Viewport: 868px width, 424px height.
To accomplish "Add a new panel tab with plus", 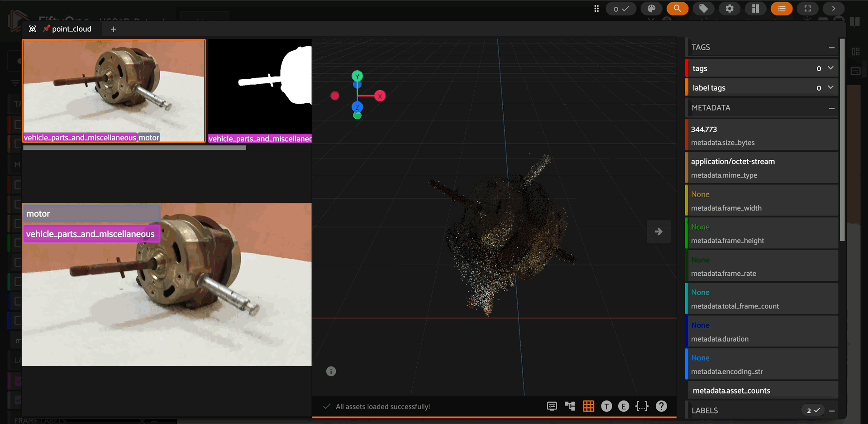I will [114, 29].
